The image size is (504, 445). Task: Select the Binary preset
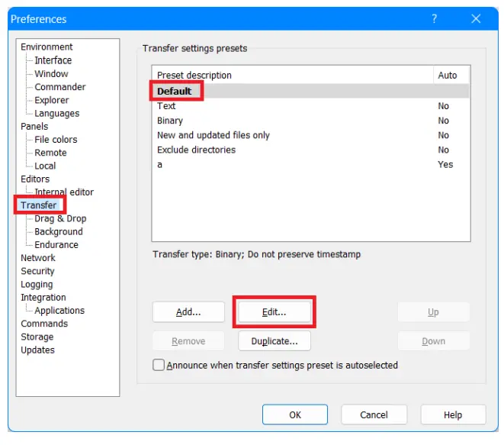point(311,121)
